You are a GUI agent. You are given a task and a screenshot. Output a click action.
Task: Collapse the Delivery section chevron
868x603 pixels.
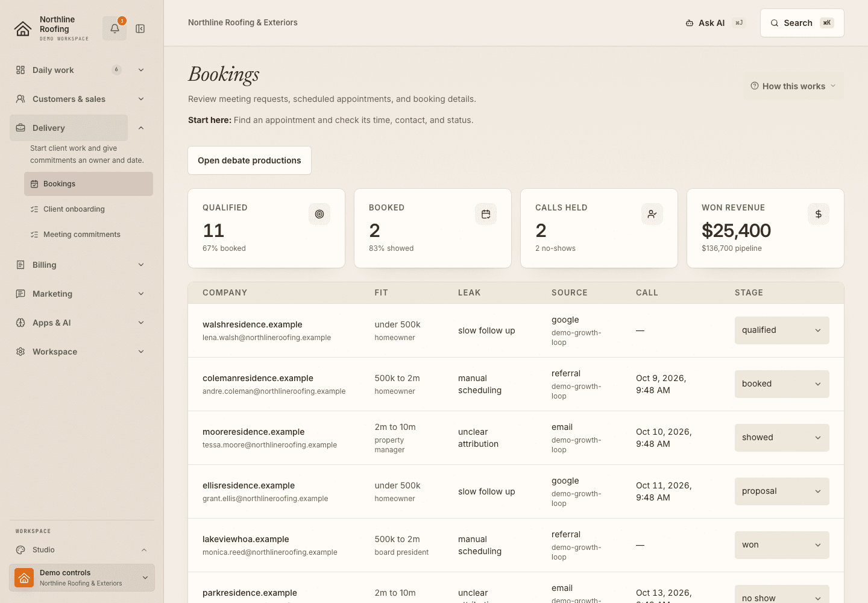141,128
